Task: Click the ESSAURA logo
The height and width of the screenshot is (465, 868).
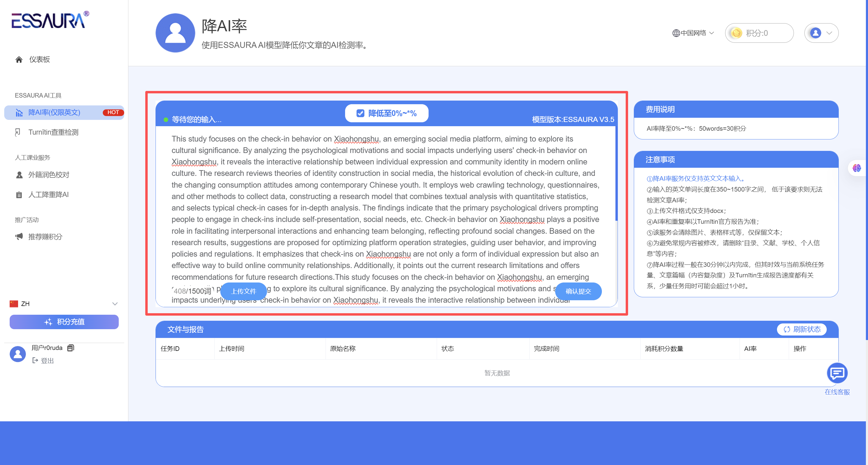Action: 50,20
